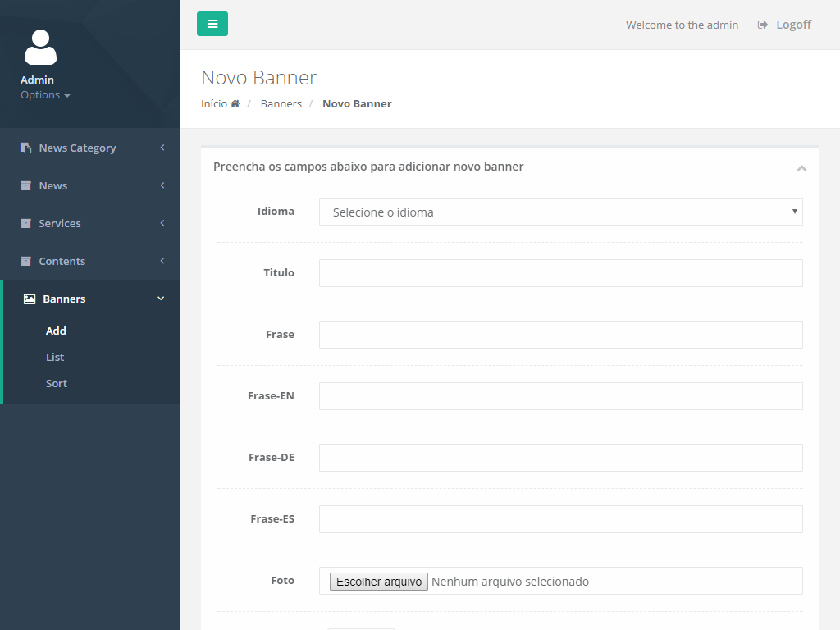
Task: Open News menu item
Action: [90, 185]
